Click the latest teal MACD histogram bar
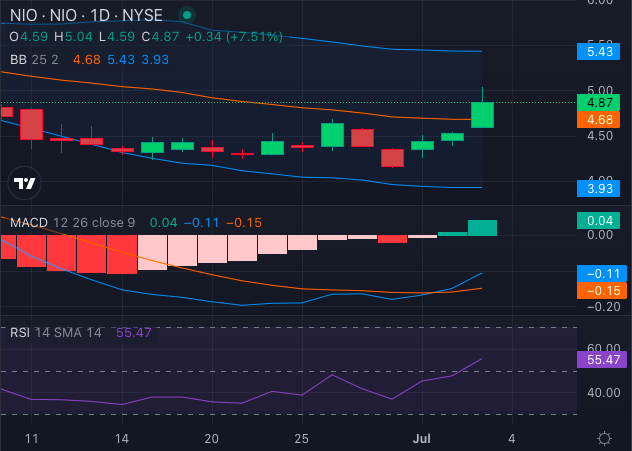632x451 pixels. coord(482,228)
